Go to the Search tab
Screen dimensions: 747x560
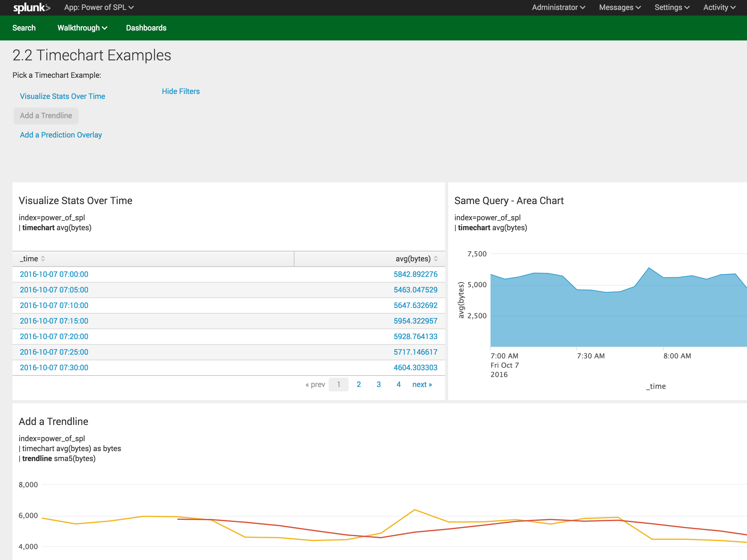pos(24,28)
